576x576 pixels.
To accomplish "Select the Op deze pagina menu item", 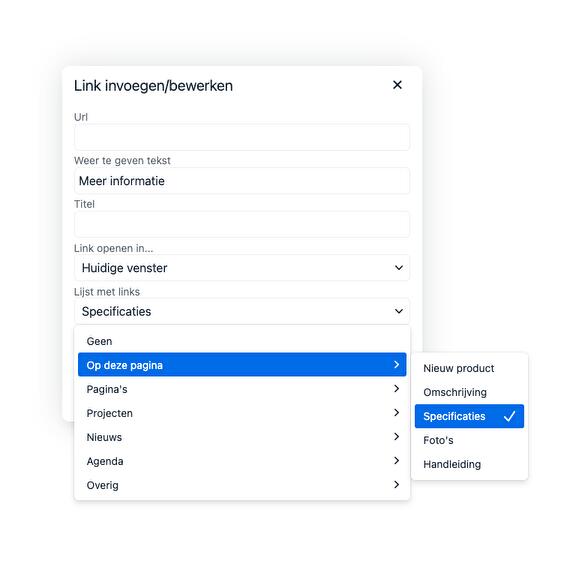I will pos(242,365).
